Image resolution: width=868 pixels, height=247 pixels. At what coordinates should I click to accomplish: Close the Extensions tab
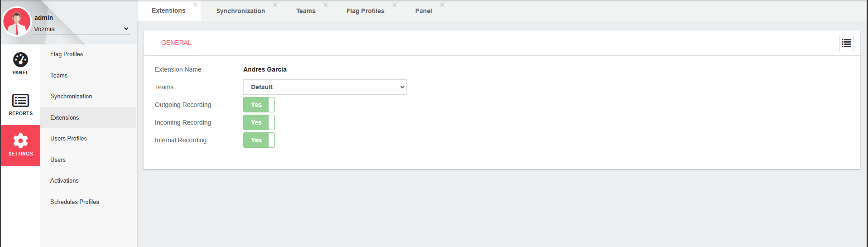(x=196, y=5)
